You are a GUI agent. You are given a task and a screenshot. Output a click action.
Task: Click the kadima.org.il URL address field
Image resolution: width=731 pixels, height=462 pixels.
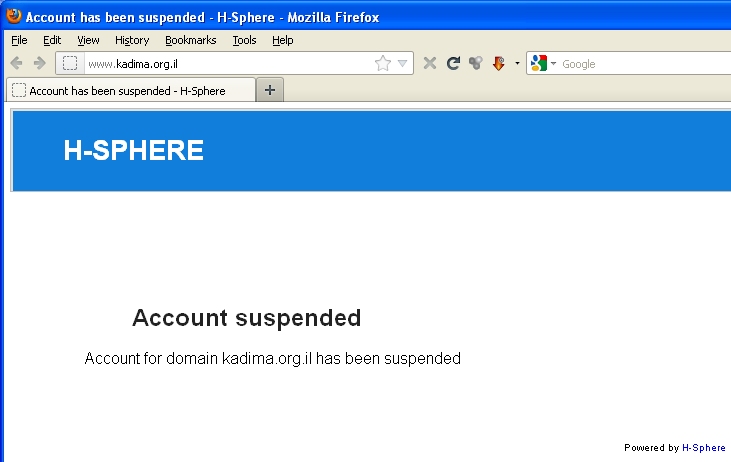[x=228, y=64]
